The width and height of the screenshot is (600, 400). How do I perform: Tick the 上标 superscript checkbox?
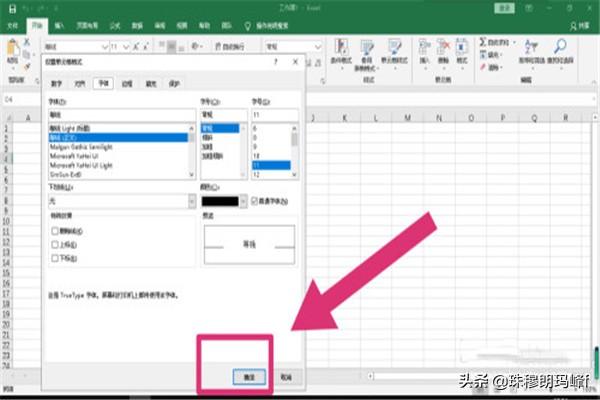point(54,244)
